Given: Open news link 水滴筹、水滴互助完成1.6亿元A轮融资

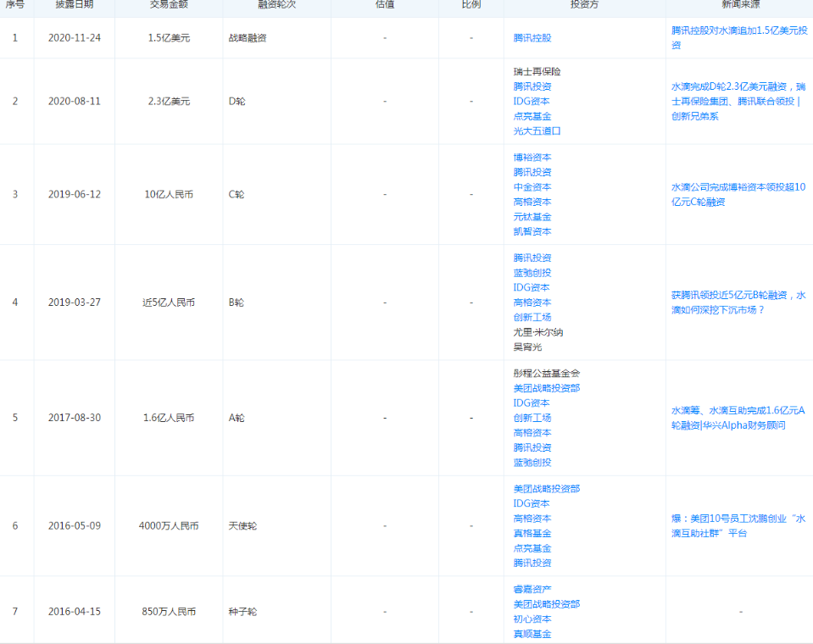Looking at the screenshot, I should pos(738,418).
